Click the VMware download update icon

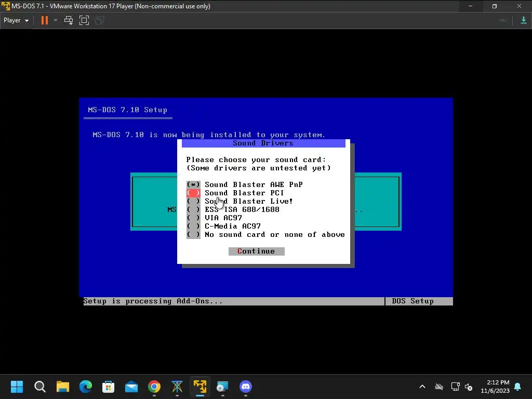coord(524,20)
